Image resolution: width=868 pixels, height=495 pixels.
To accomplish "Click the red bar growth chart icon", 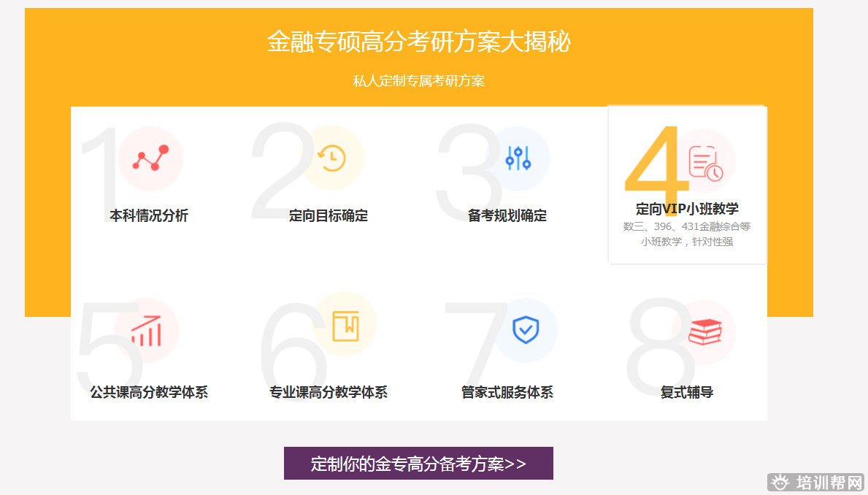I will (146, 331).
